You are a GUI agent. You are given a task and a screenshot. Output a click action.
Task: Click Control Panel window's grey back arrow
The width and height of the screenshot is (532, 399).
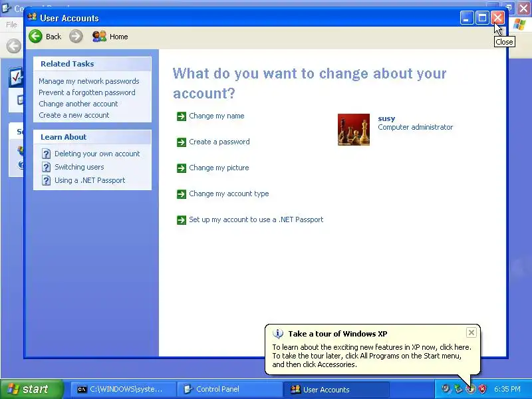(x=14, y=46)
